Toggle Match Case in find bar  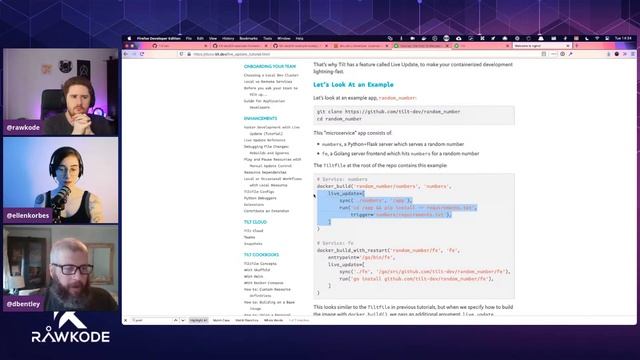tap(221, 320)
